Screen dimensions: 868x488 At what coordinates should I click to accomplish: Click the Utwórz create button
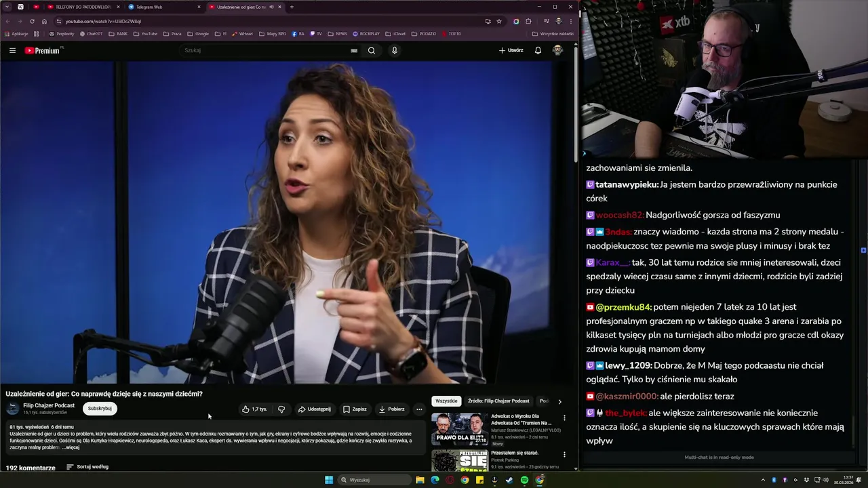coord(511,50)
